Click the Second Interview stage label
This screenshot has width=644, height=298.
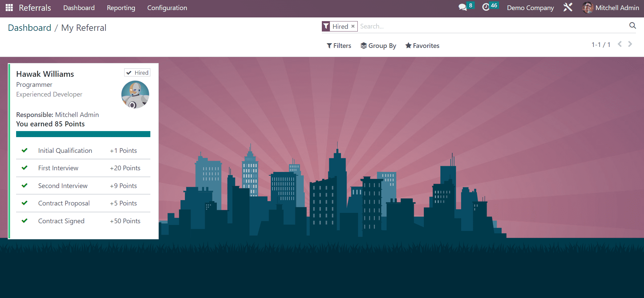tap(63, 186)
